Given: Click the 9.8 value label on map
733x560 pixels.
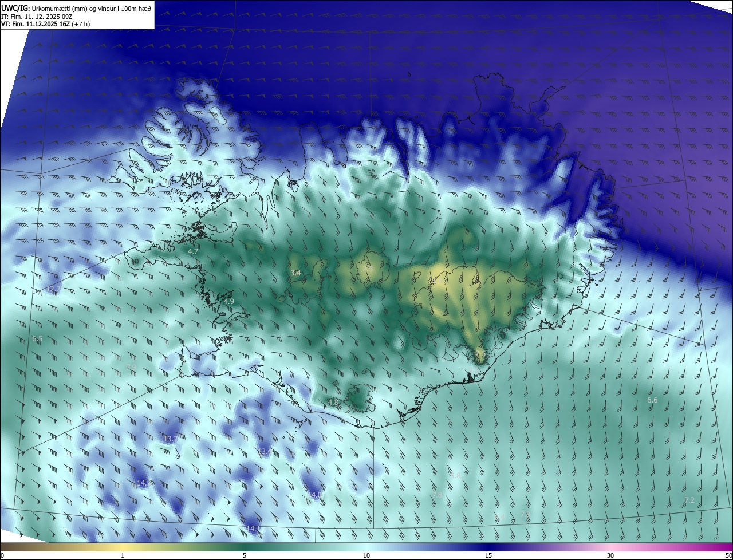Looking at the screenshot, I should click(455, 475).
